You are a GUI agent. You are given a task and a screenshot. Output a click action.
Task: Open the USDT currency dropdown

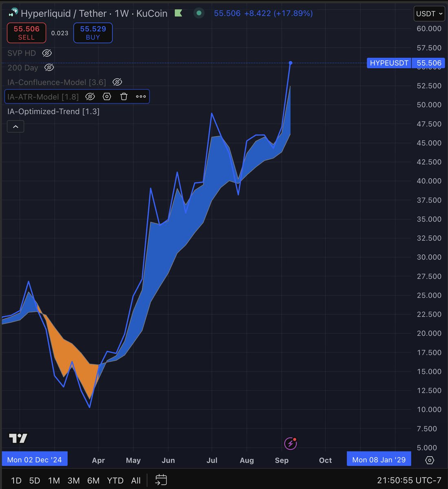tap(429, 13)
